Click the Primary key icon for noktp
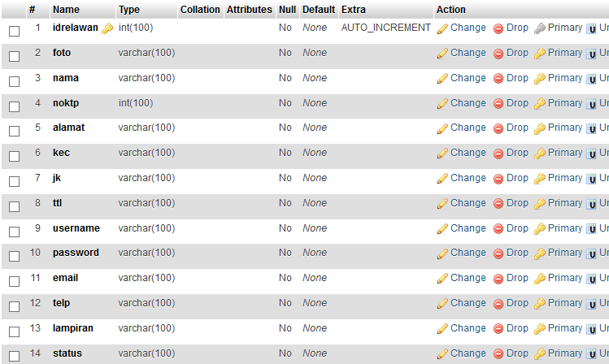This screenshot has width=609, height=364. click(x=540, y=104)
